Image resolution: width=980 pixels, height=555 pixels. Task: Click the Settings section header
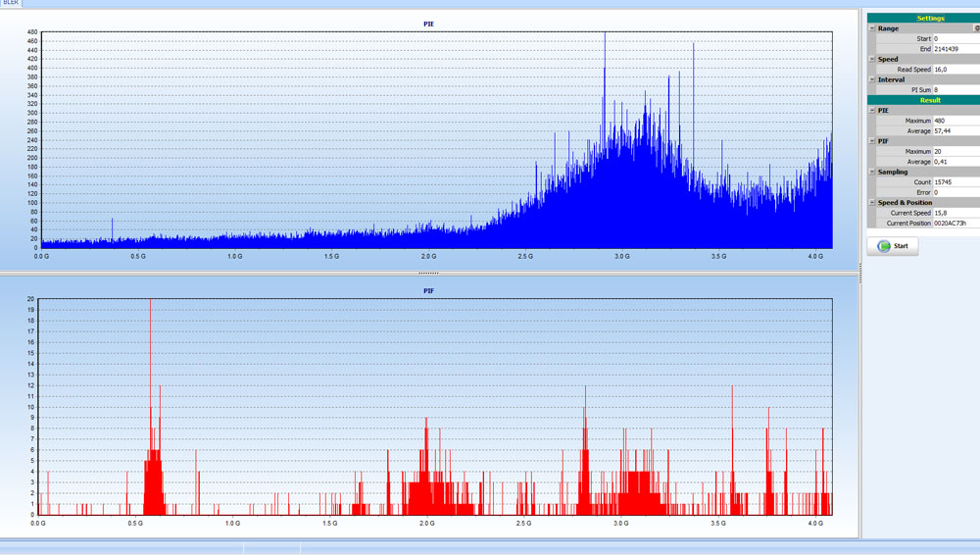click(924, 19)
